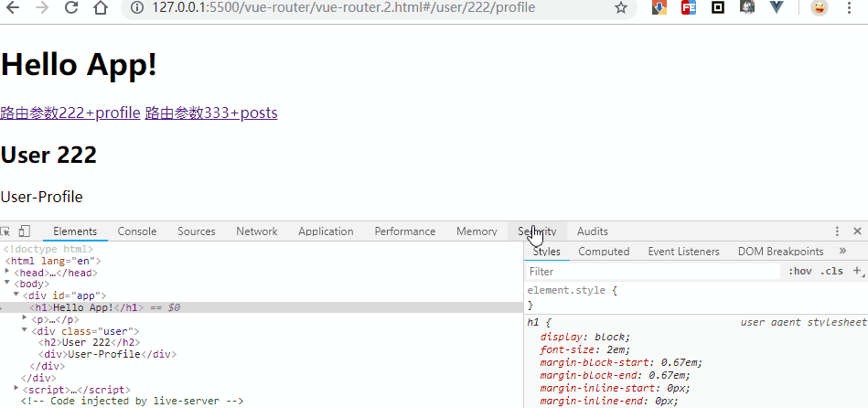
Task: Bookmark this page with the star icon
Action: click(x=621, y=7)
